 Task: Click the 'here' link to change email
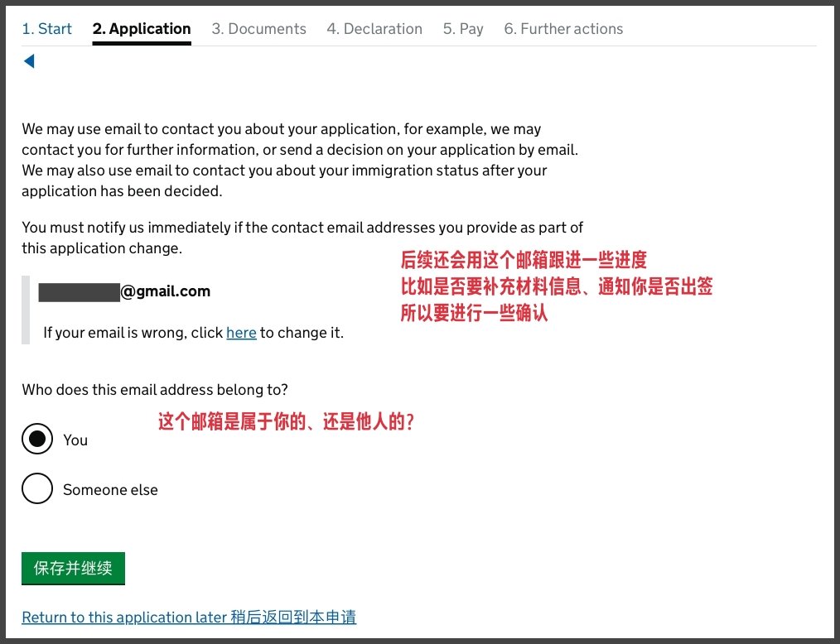(241, 333)
